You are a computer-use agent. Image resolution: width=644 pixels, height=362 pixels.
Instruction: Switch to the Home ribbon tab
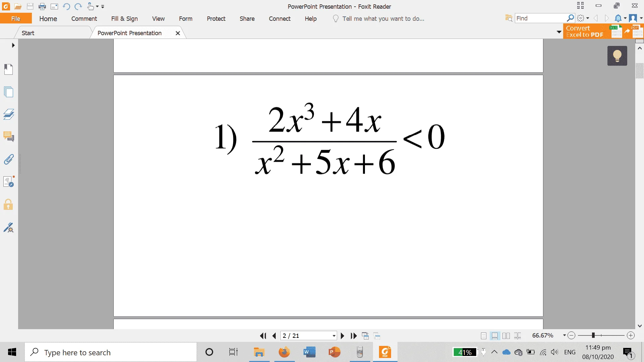pyautogui.click(x=48, y=19)
